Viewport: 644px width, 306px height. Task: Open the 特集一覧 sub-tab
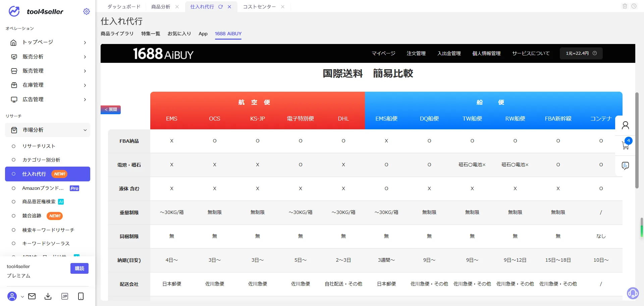[151, 34]
